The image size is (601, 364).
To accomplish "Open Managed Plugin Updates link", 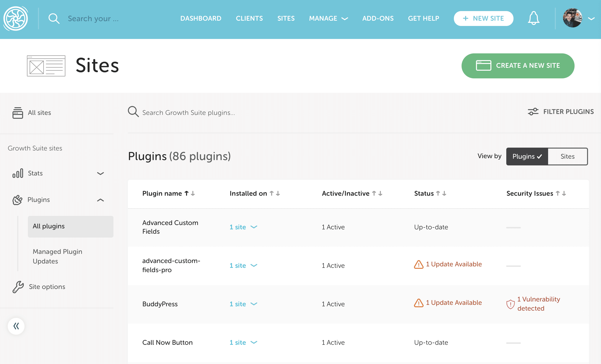I will click(57, 256).
